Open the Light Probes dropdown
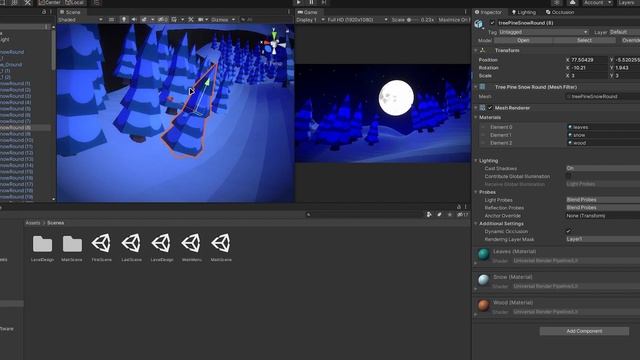Image resolution: width=640 pixels, height=360 pixels. pyautogui.click(x=603, y=200)
